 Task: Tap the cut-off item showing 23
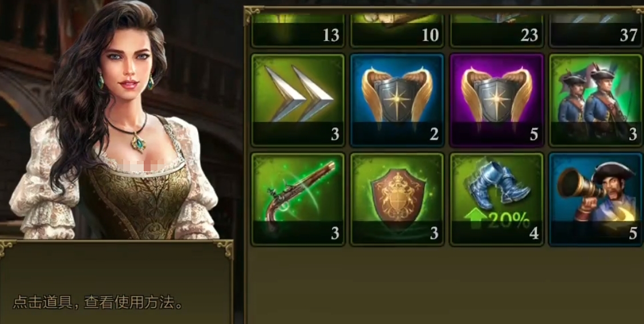click(497, 30)
